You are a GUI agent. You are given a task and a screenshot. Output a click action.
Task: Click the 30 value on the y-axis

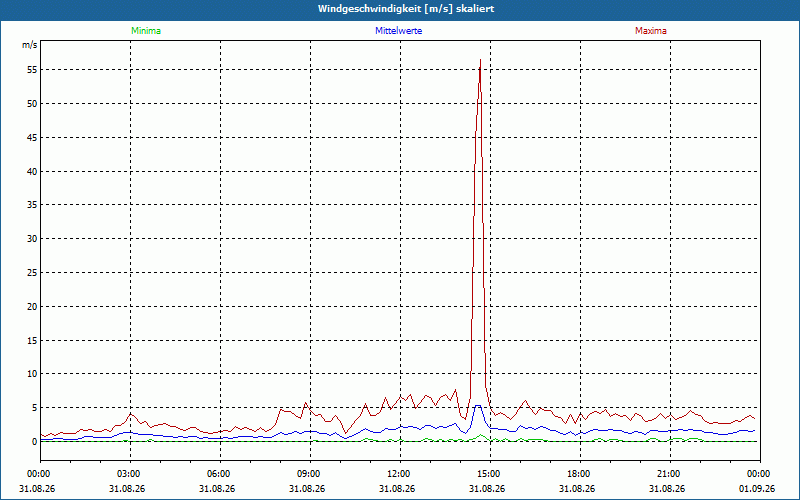tap(33, 239)
